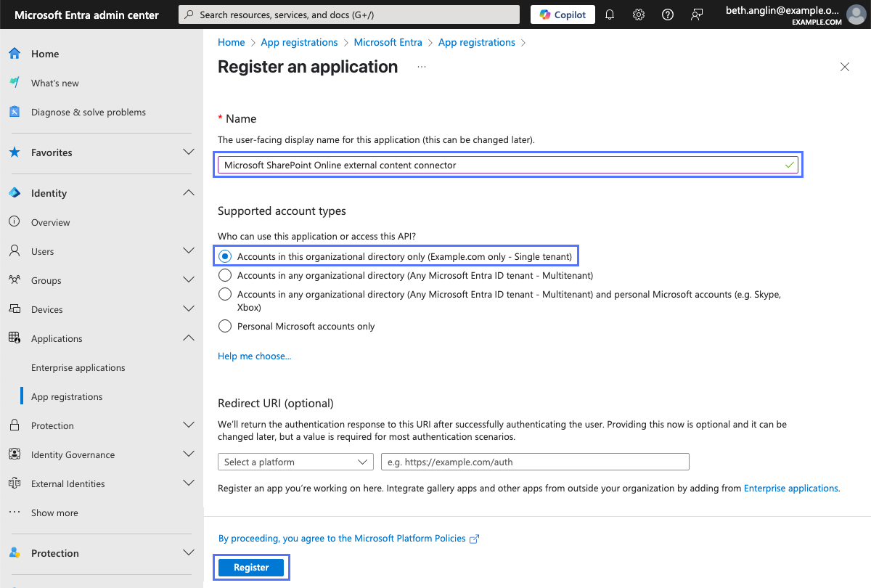
Task: Click Microsoft Entra admin center title
Action: [x=86, y=15]
